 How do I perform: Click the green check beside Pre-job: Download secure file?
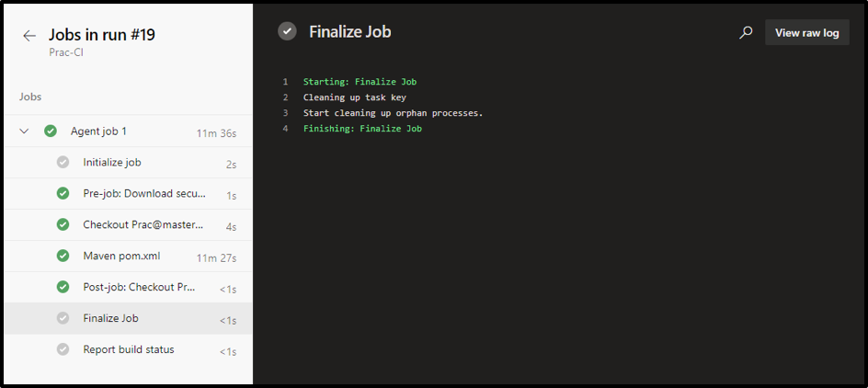[63, 194]
